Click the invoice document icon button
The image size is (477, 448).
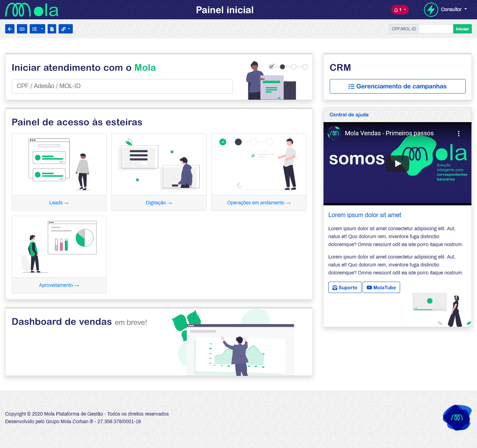(52, 29)
